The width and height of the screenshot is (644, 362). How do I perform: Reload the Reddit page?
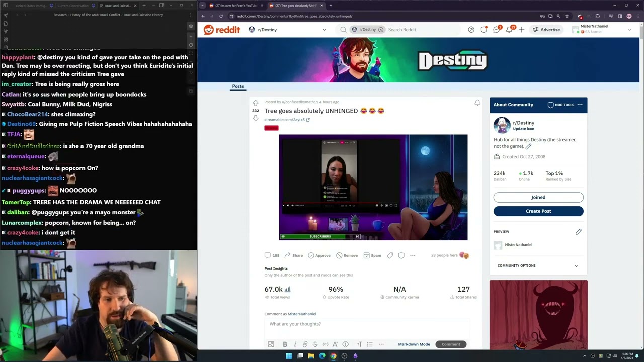[220, 16]
